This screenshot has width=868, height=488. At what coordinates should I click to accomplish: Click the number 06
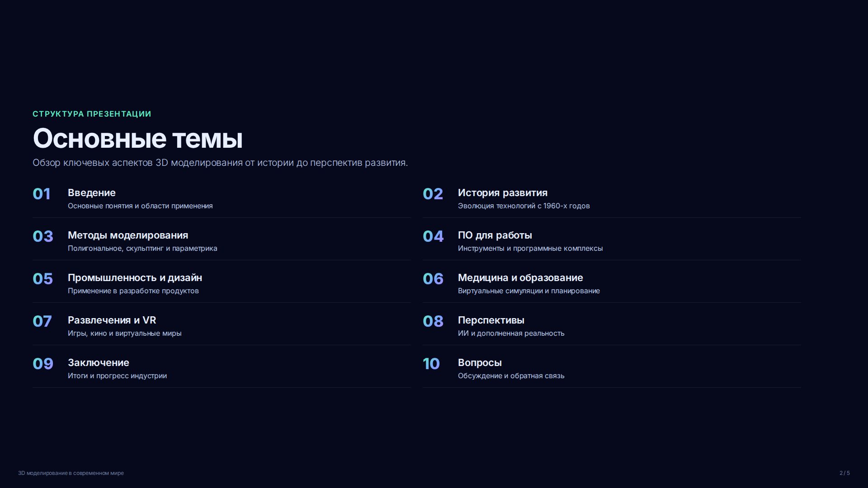tap(433, 279)
